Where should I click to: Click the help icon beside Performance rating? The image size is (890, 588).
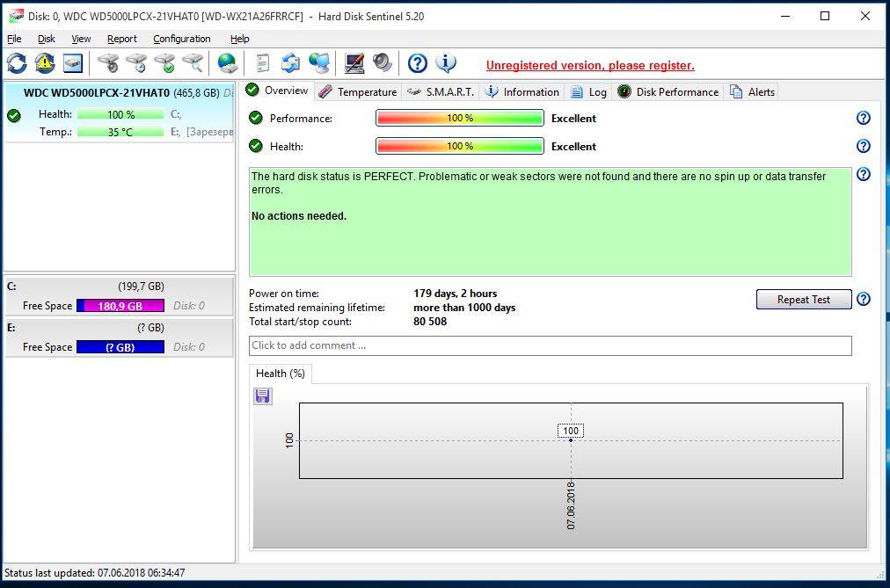tap(863, 119)
